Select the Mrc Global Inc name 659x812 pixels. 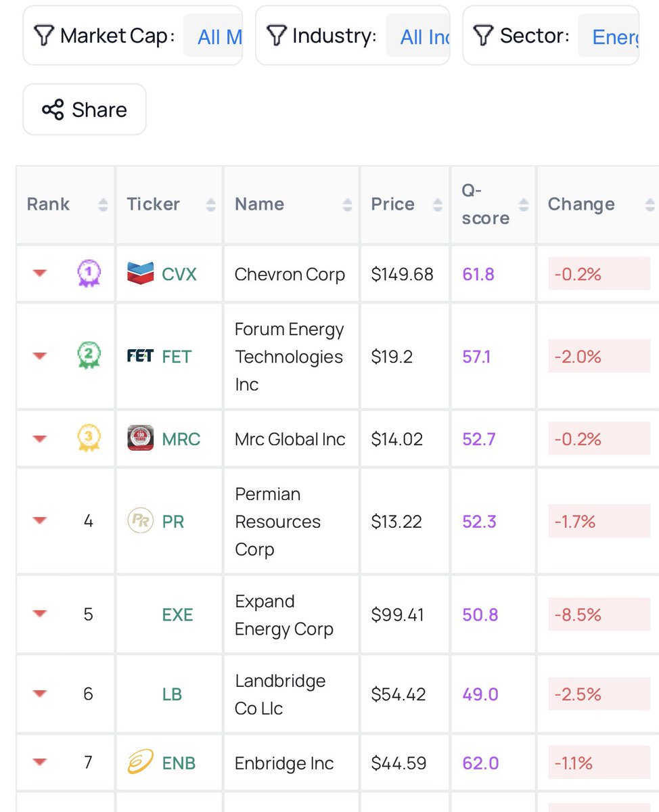(290, 439)
